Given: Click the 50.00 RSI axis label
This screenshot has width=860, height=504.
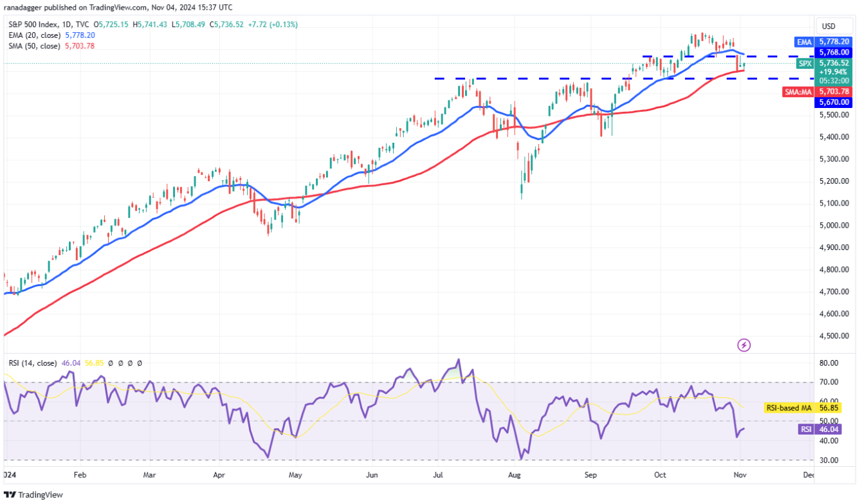Looking at the screenshot, I should [x=828, y=421].
